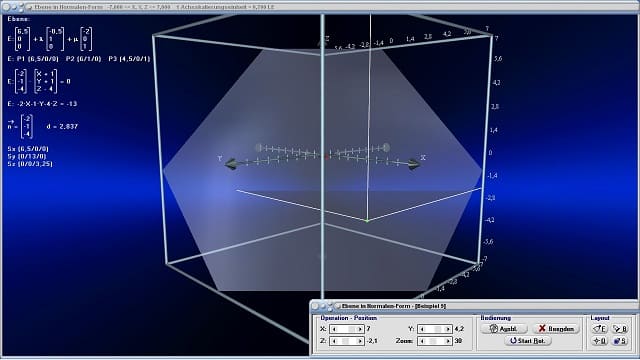Click the Ausbl. hide button
Image resolution: width=640 pixels, height=360 pixels.
click(x=504, y=329)
